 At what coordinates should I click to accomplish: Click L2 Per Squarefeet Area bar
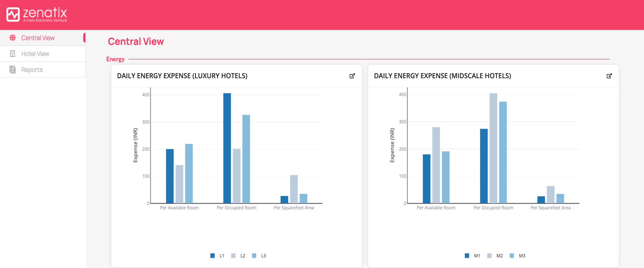pos(294,189)
